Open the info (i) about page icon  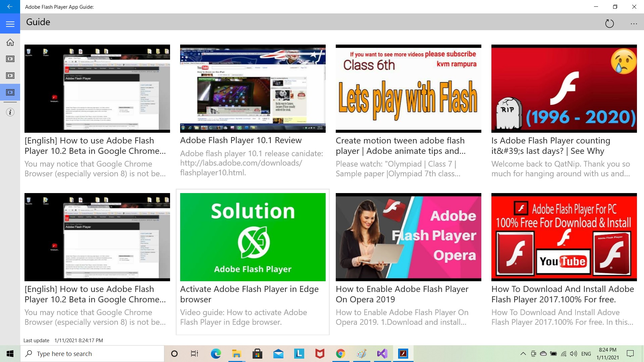point(10,112)
